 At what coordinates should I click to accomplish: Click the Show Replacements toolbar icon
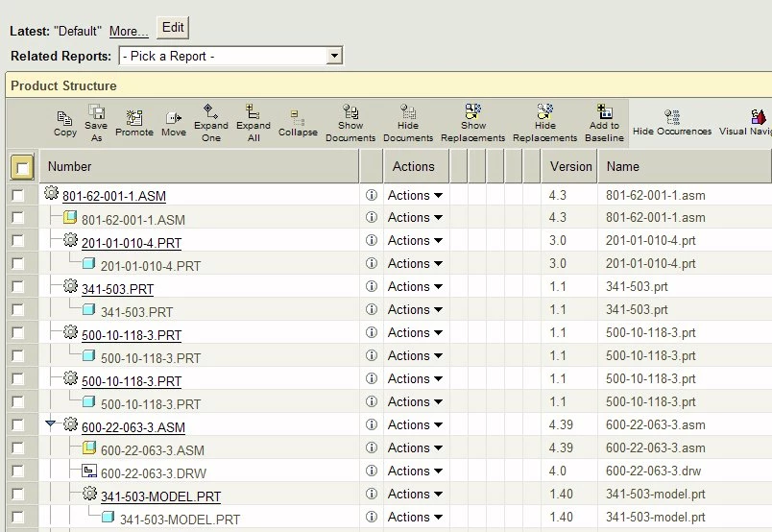coord(473,111)
